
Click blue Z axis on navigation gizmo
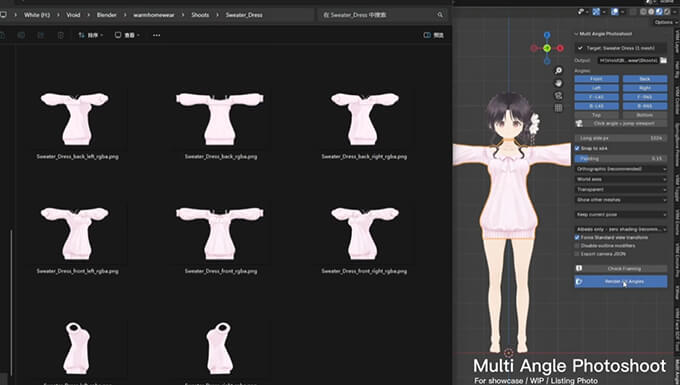tap(547, 35)
